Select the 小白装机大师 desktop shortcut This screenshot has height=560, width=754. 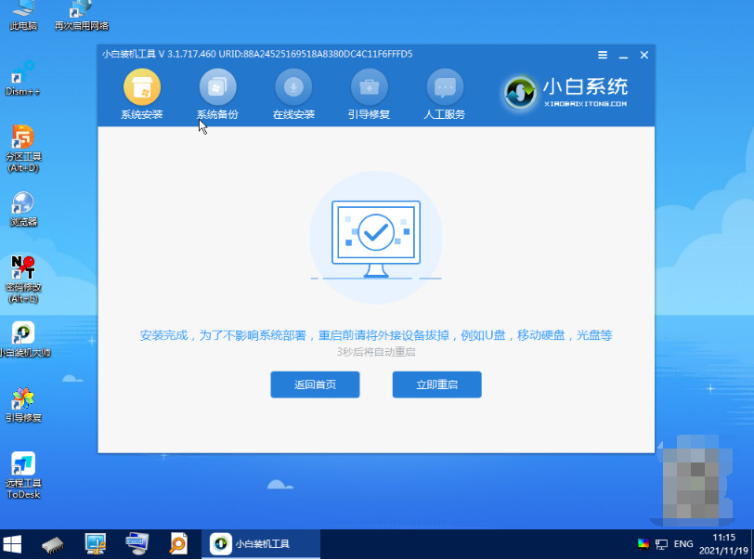(24, 340)
